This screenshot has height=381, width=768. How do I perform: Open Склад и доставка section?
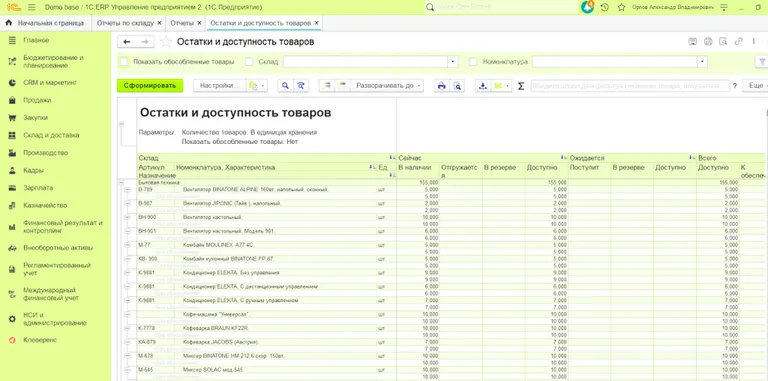[51, 135]
